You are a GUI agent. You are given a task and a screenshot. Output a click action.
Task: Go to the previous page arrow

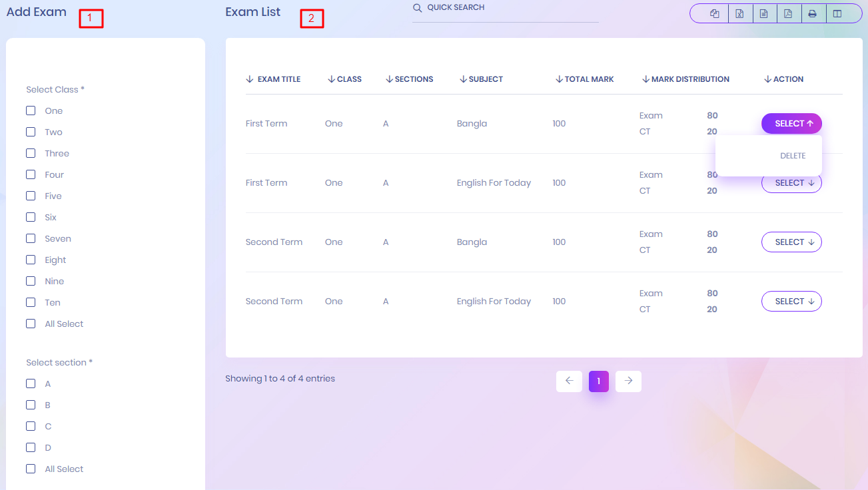[x=569, y=381]
